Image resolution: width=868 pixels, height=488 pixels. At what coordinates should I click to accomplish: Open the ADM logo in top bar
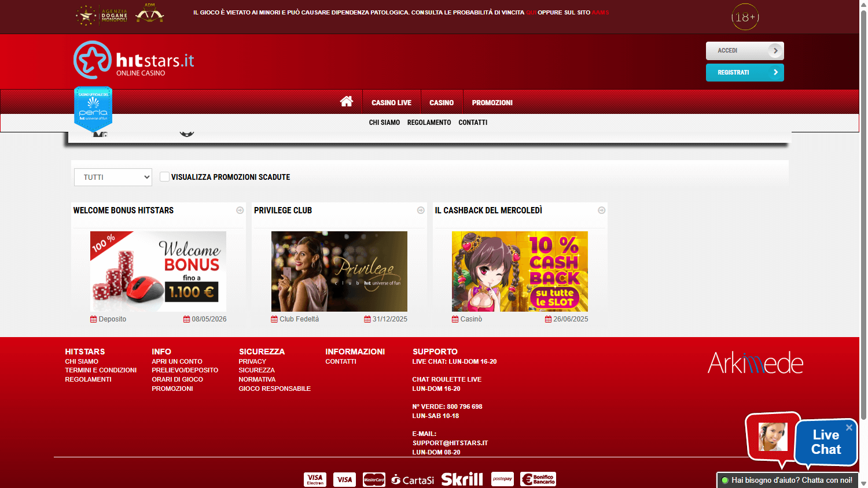(x=150, y=13)
